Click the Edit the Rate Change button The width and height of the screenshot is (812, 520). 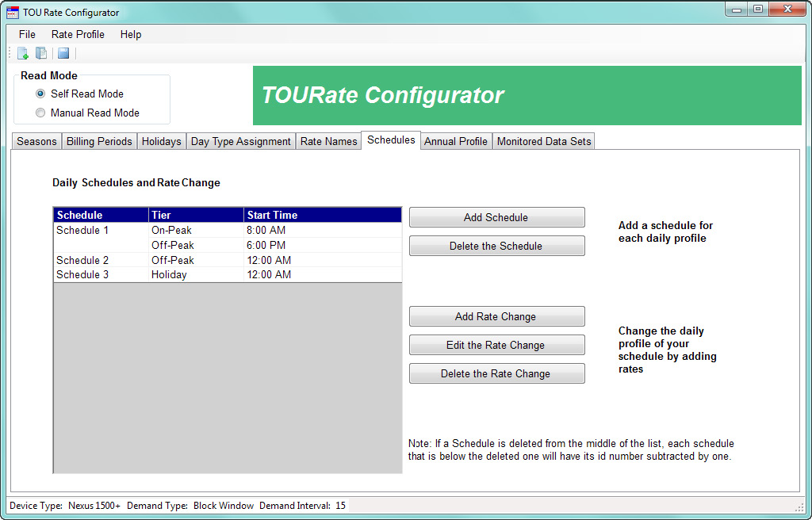click(x=496, y=345)
